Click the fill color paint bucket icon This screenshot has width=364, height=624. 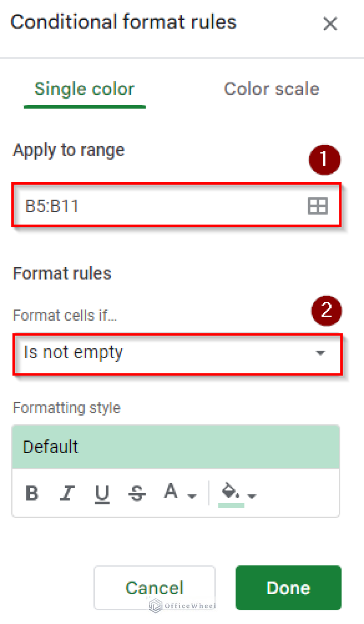(x=230, y=492)
